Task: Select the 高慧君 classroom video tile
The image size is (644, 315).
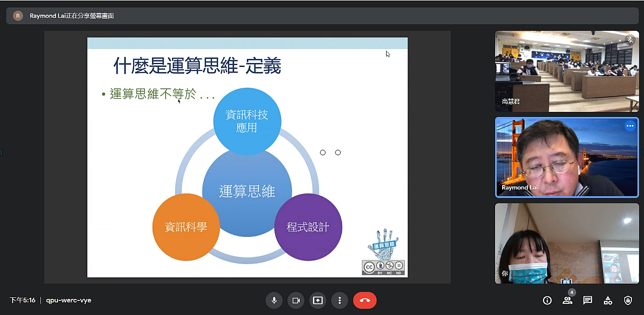Action: pyautogui.click(x=566, y=71)
